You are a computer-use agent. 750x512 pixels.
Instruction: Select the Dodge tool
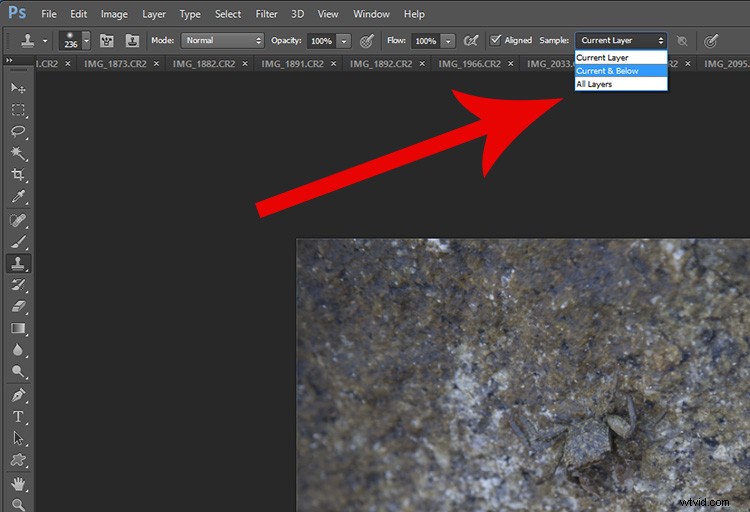click(18, 372)
